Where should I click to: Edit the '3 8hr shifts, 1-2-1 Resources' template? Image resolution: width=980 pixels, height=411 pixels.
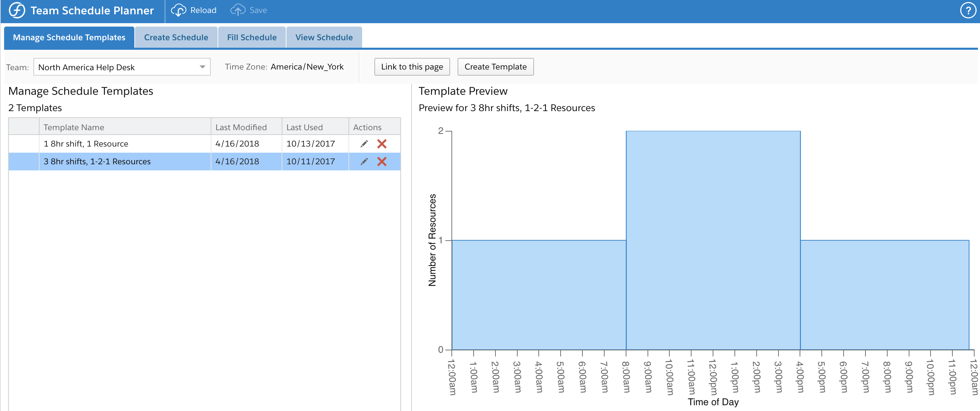[x=364, y=162]
